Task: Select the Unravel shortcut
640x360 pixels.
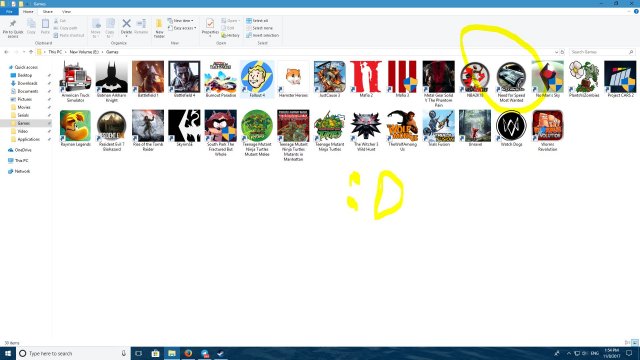Action: coord(475,128)
